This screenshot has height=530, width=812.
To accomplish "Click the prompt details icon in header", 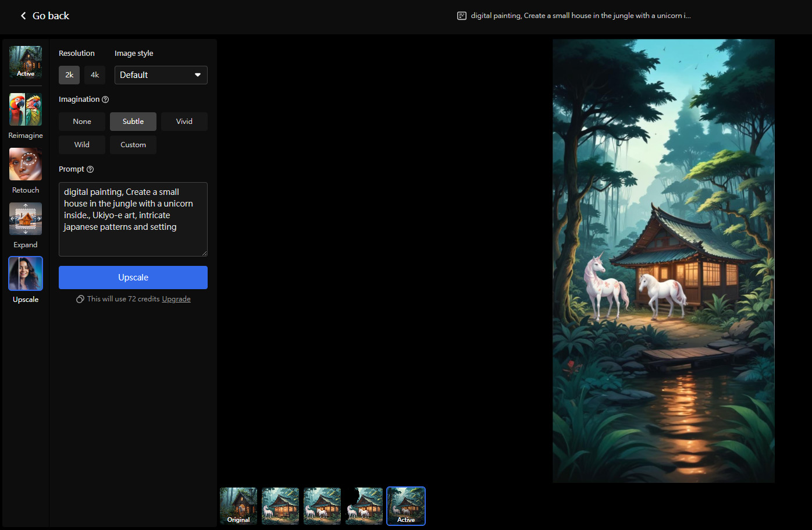I will [462, 16].
